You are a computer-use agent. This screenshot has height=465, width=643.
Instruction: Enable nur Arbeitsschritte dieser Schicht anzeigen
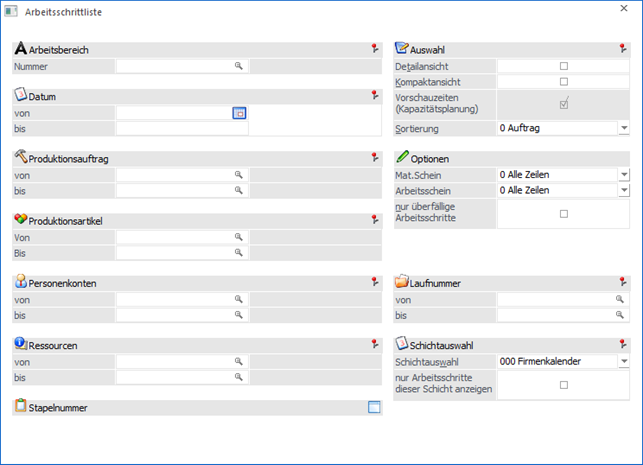click(x=563, y=385)
